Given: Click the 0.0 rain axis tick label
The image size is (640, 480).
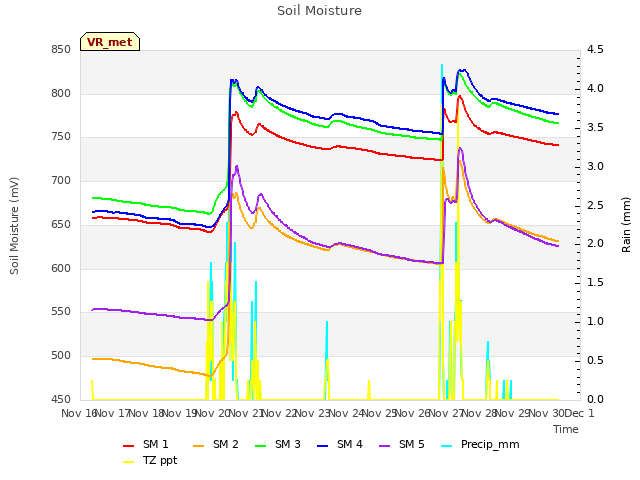Looking at the screenshot, I should click(x=595, y=399).
